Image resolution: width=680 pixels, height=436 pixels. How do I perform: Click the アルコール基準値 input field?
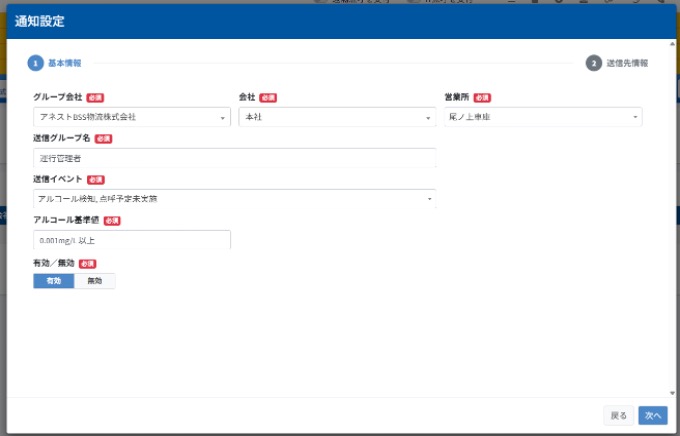click(x=132, y=240)
